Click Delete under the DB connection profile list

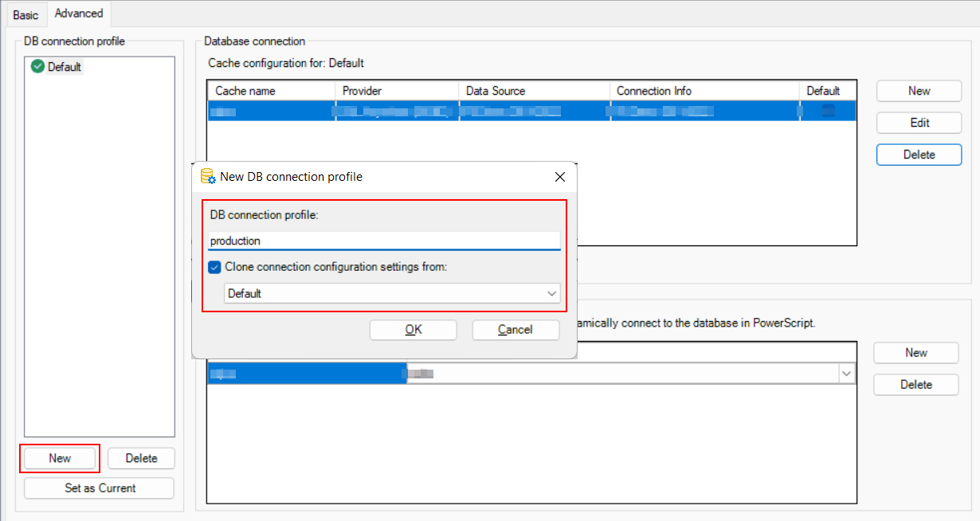(x=141, y=458)
